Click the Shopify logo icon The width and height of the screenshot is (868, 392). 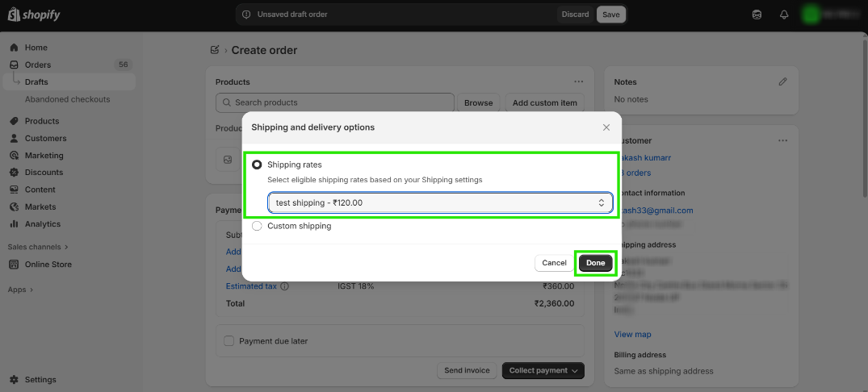click(x=14, y=15)
